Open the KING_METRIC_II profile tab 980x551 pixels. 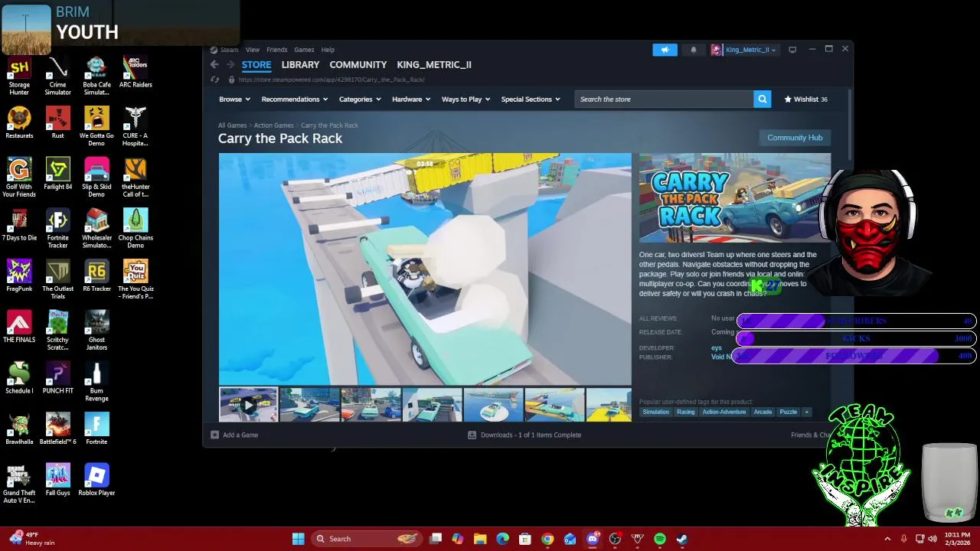(x=434, y=65)
